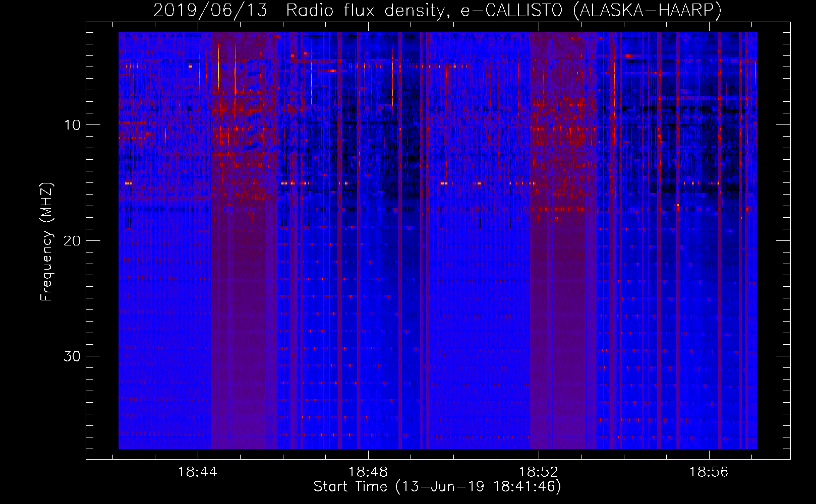The image size is (816, 504).
Task: Click the 'Frequency (MHZ)' y-axis label
Action: [46, 242]
